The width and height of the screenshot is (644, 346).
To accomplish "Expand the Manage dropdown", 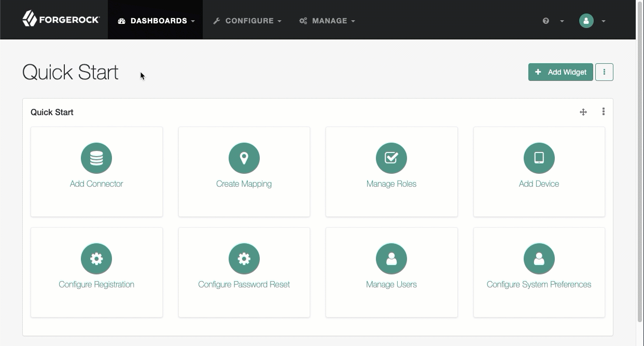I will tap(327, 21).
